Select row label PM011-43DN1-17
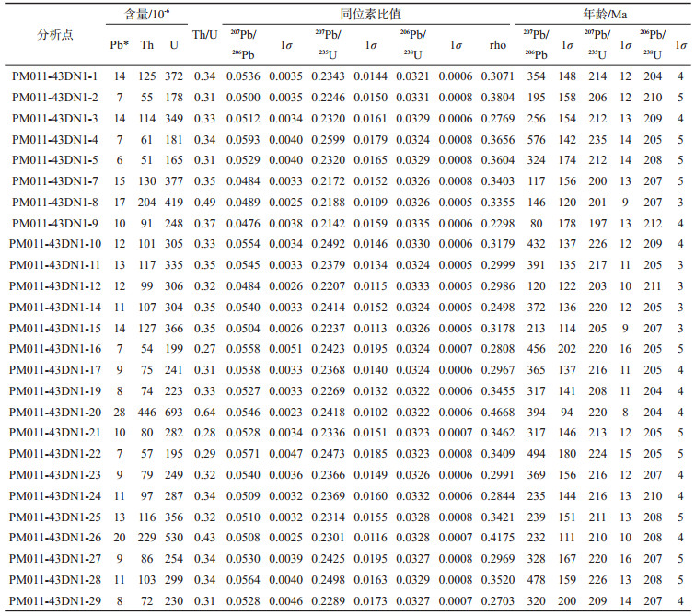Screen dimensions: 695x616 click(x=55, y=370)
